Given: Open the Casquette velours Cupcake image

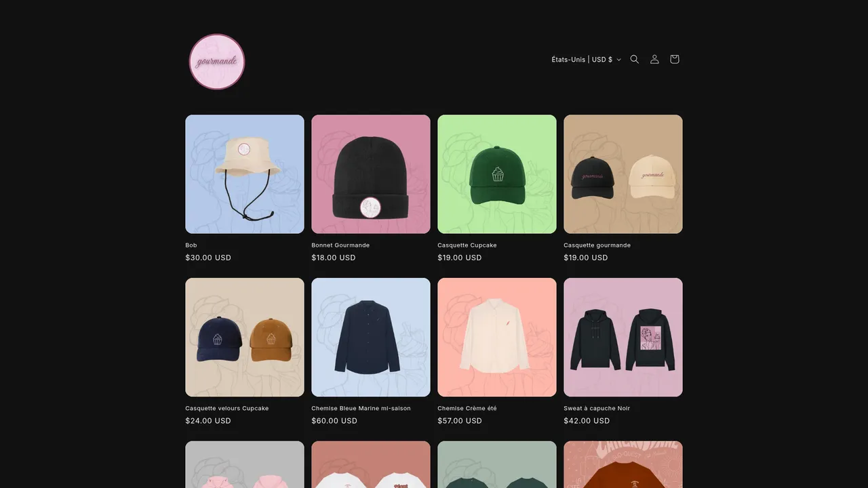Looking at the screenshot, I should (245, 338).
